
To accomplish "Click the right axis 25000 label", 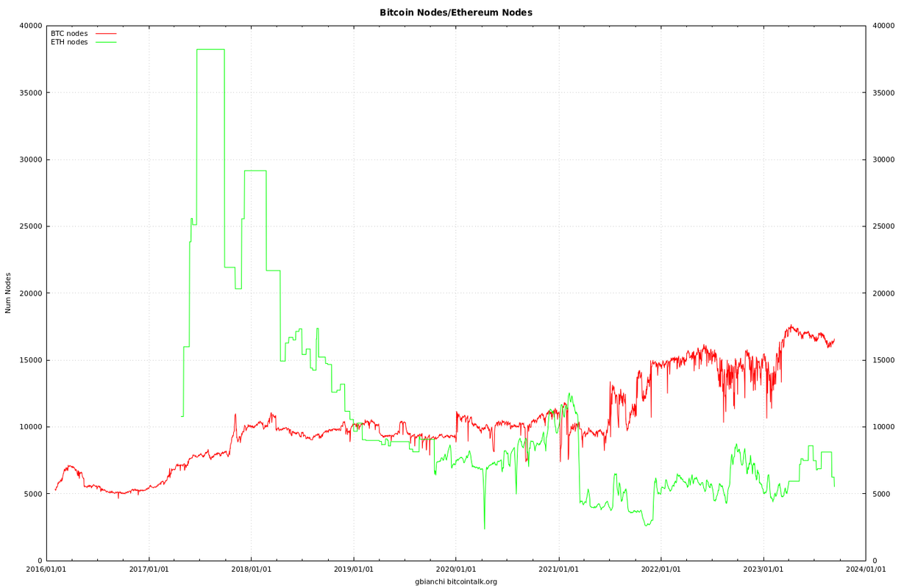I will (883, 226).
